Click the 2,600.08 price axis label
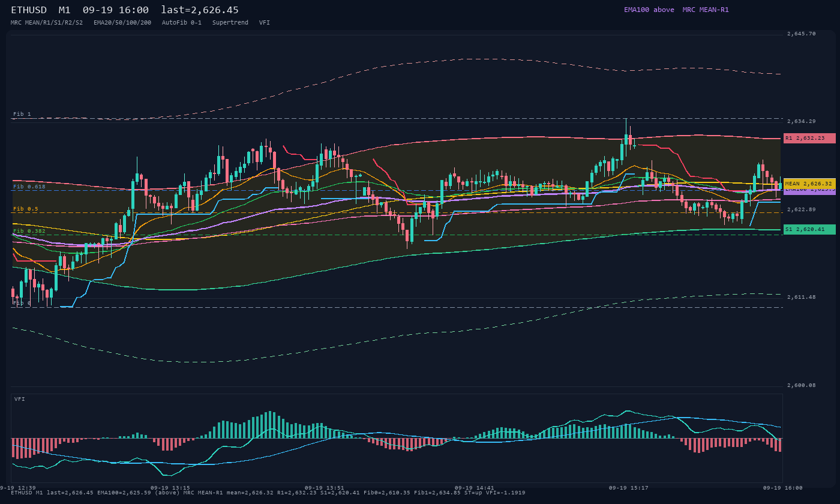 pos(801,385)
